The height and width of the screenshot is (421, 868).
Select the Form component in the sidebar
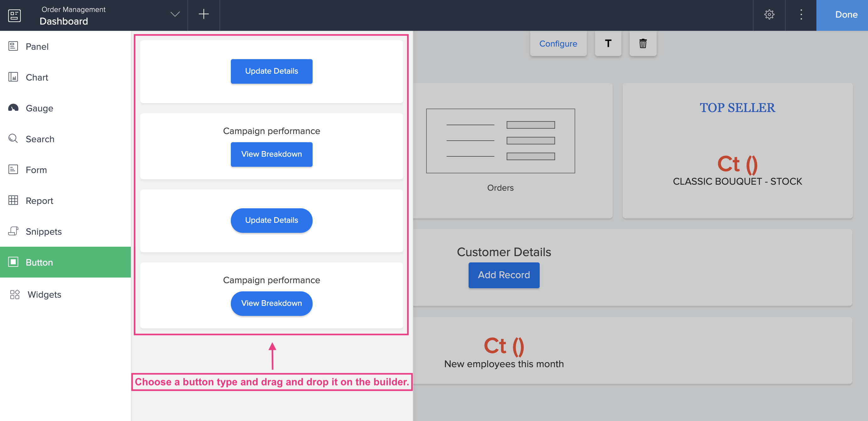click(x=36, y=170)
